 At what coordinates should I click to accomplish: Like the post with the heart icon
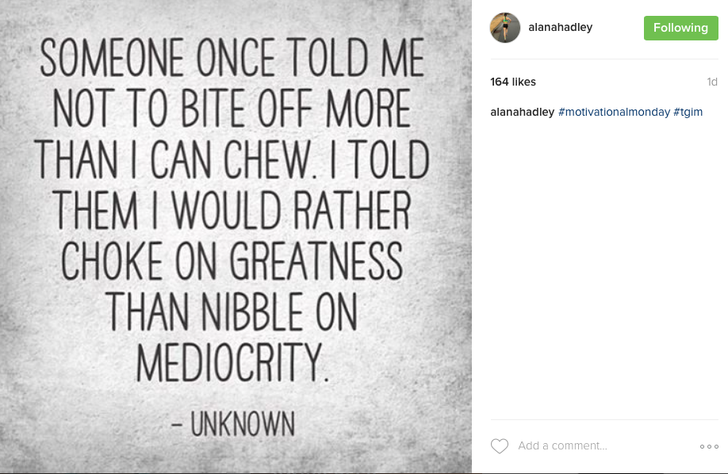(500, 446)
